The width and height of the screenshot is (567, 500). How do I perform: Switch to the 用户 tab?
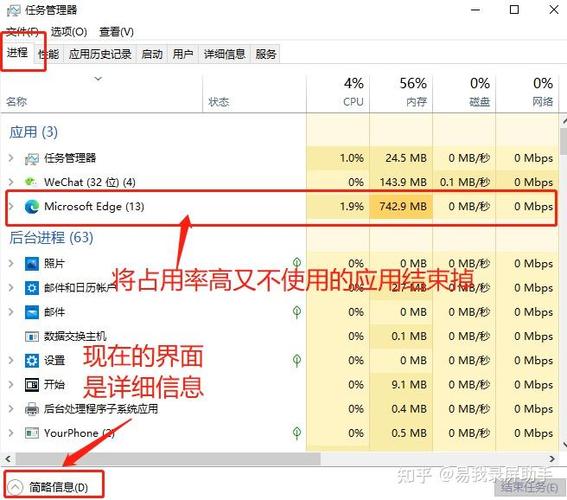tap(183, 54)
